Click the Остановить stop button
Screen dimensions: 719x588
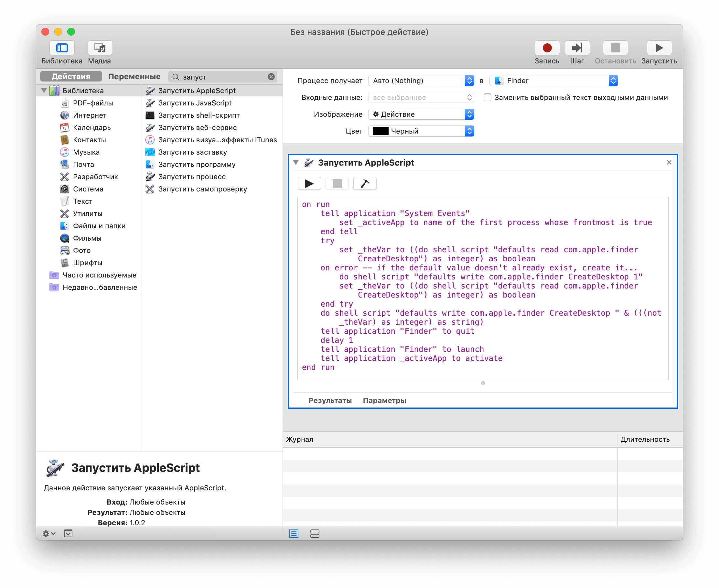[x=615, y=48]
